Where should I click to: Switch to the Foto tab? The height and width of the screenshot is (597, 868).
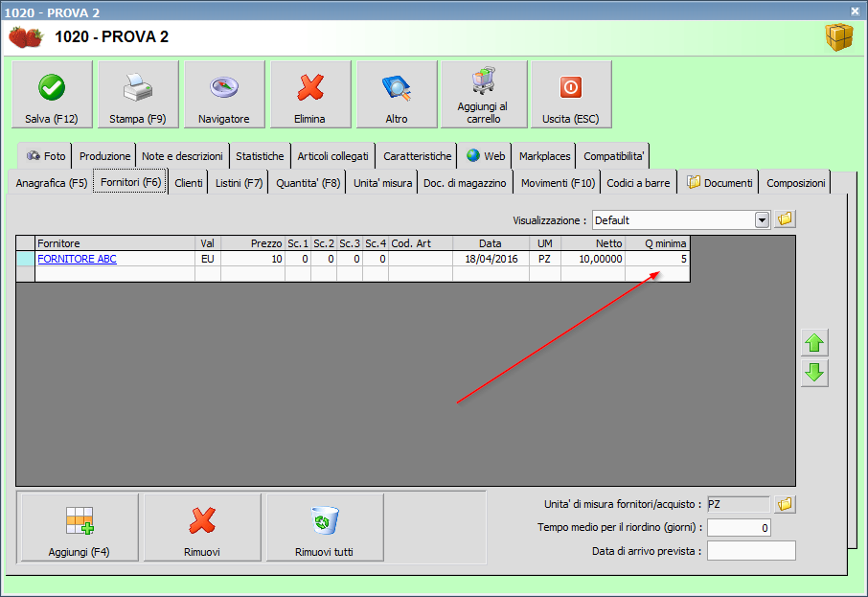(x=46, y=156)
